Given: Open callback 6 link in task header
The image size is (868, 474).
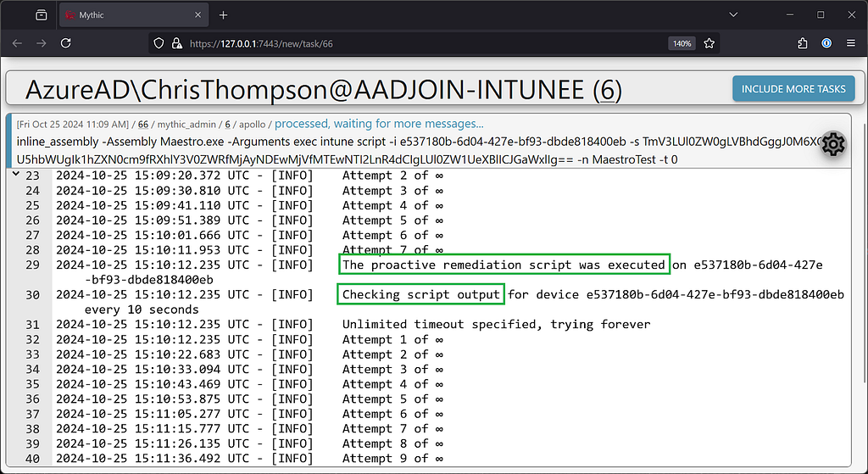Looking at the screenshot, I should (x=227, y=125).
